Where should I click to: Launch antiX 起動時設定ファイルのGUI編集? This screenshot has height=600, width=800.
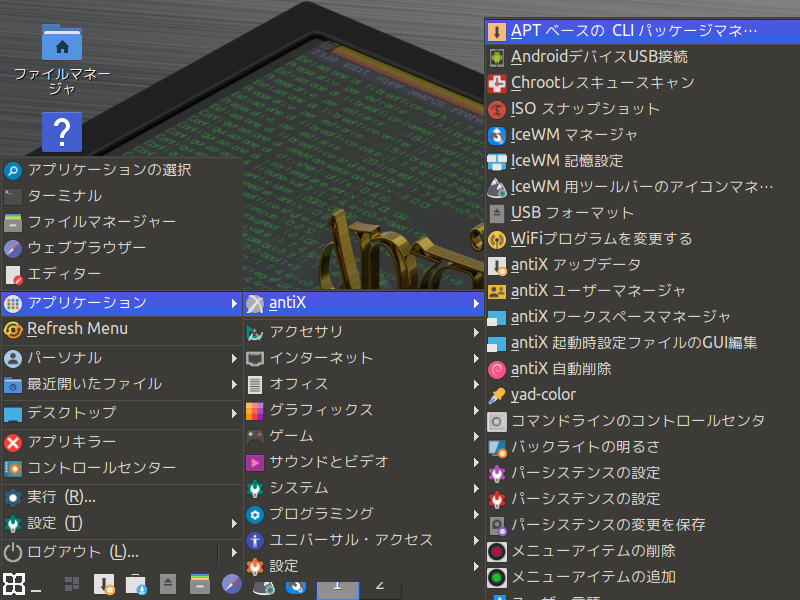tap(643, 343)
